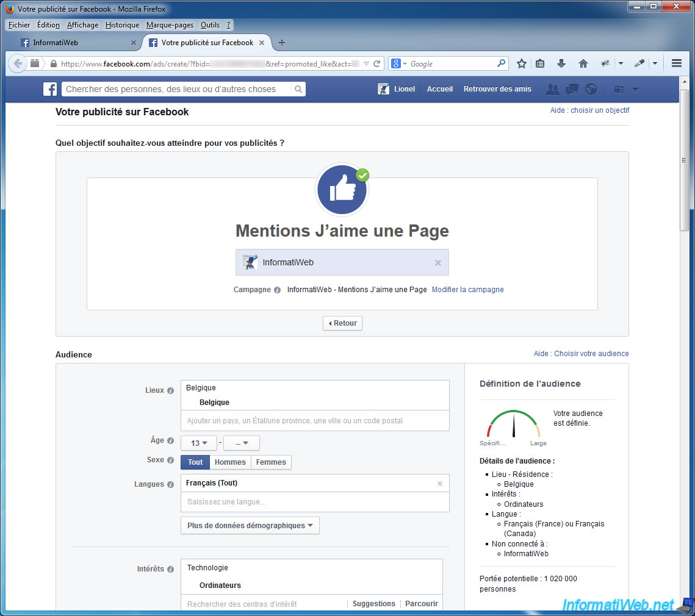This screenshot has height=616, width=695.
Task: Close the InformatiWeb browser tab
Action: pyautogui.click(x=134, y=43)
